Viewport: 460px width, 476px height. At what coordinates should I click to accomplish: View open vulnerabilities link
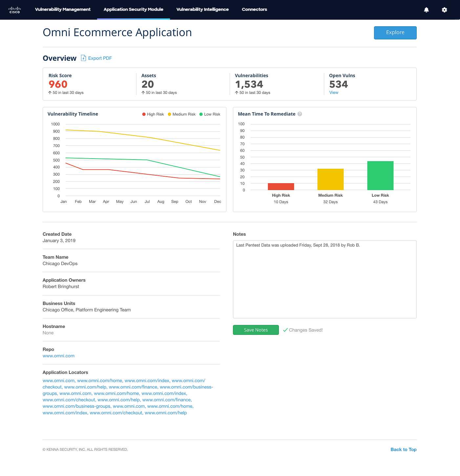pyautogui.click(x=334, y=93)
